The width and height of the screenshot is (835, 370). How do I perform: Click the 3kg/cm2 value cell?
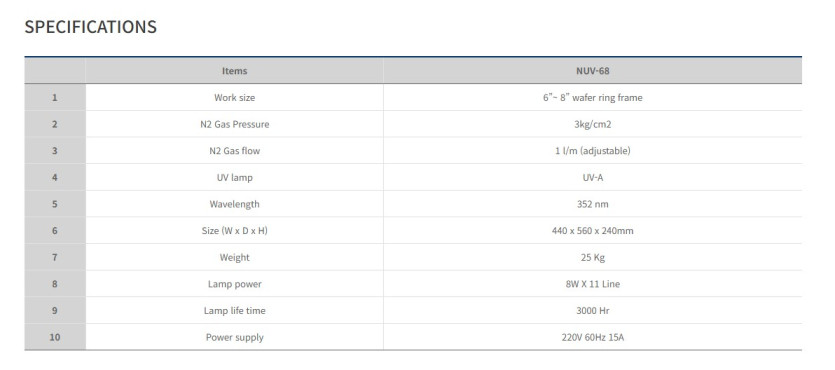[x=593, y=124]
